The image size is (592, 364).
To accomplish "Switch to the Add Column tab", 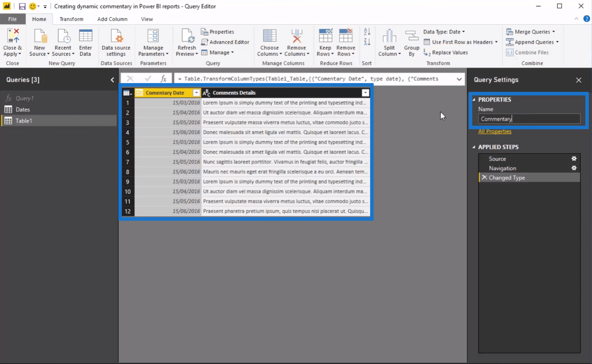I will [112, 19].
